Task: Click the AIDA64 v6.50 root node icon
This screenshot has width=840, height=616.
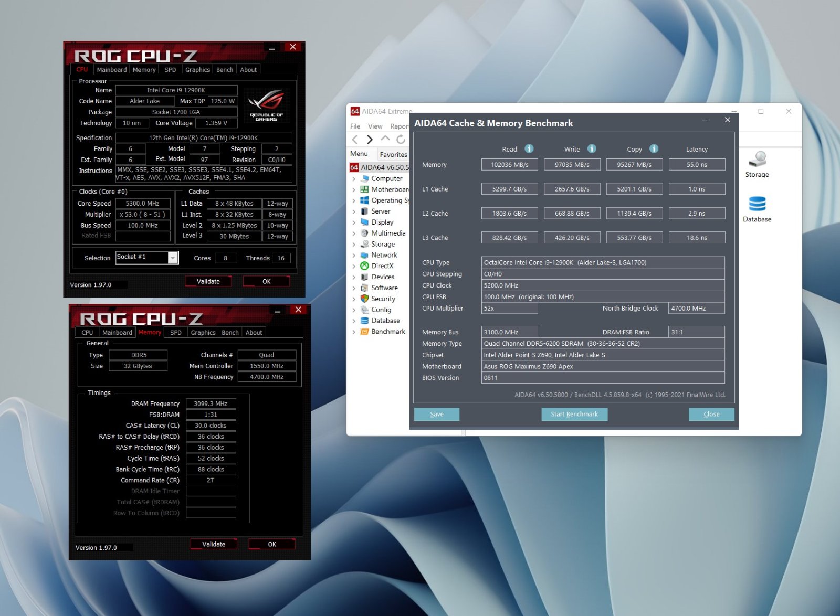Action: pos(354,167)
